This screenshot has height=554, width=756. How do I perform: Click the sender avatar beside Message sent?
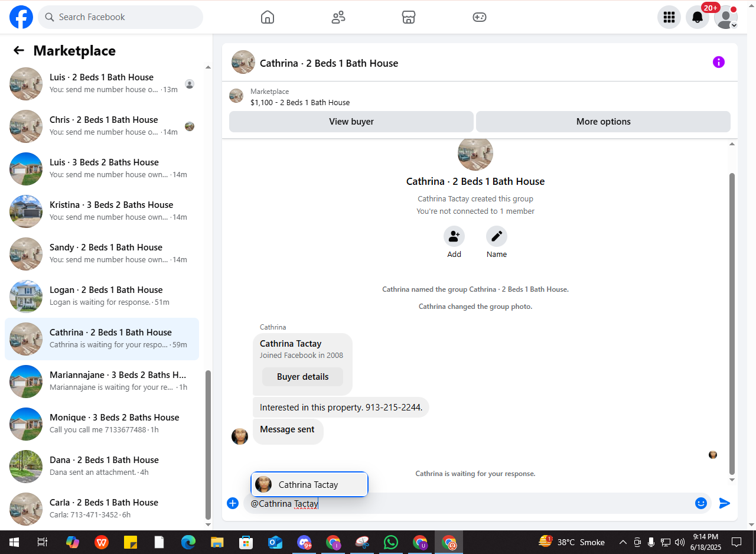pos(240,436)
